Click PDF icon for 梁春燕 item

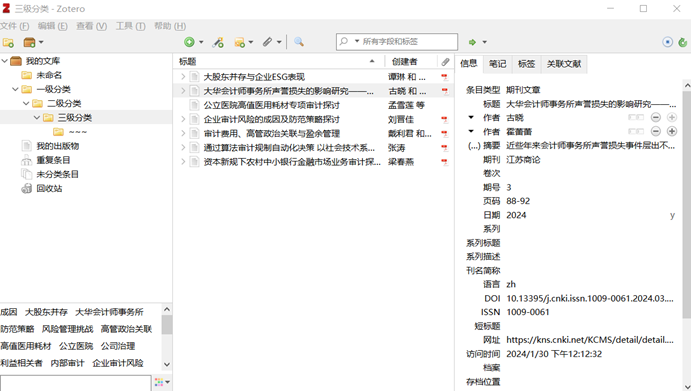[445, 162]
